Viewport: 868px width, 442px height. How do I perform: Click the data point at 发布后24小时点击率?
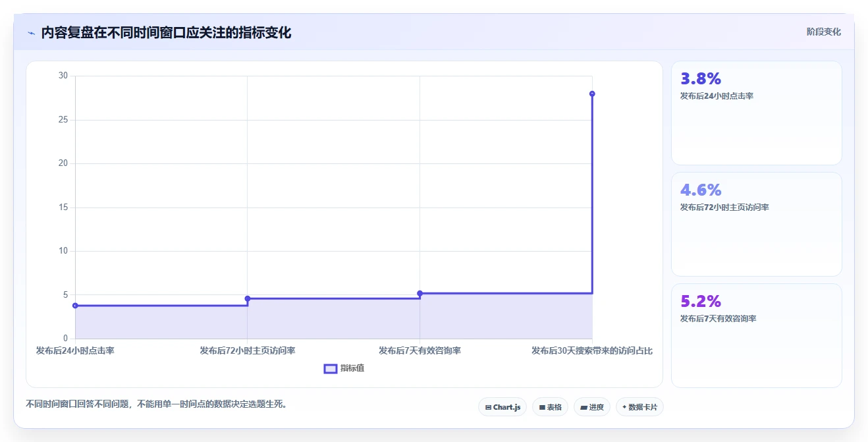[75, 306]
